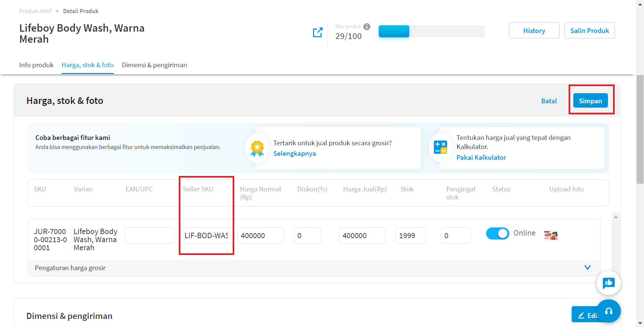This screenshot has width=644, height=330.
Task: Click the Diskon(%) input field
Action: coord(307,235)
